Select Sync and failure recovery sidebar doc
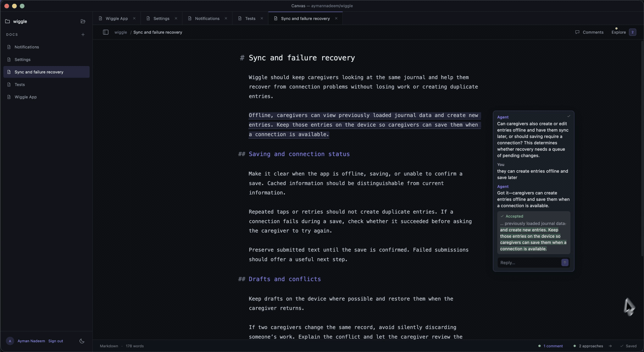The image size is (644, 352). [x=47, y=72]
